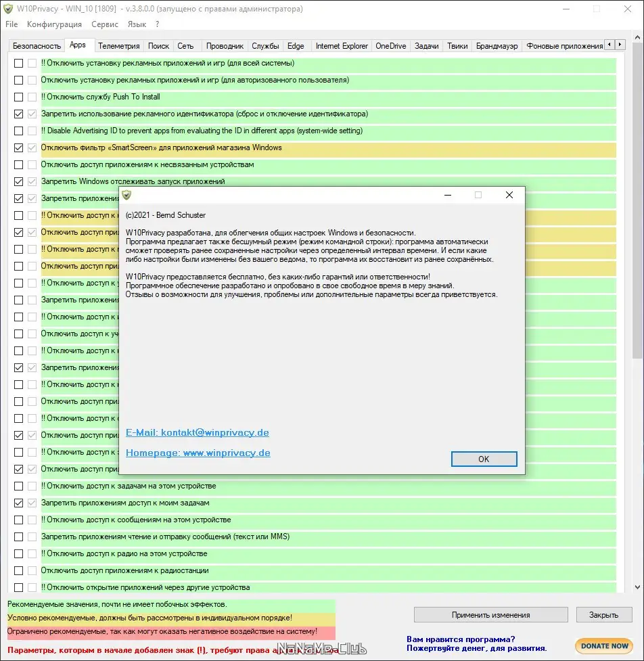Click the scrollbar down arrow
Viewport: 644px width, 661px height.
(637, 587)
